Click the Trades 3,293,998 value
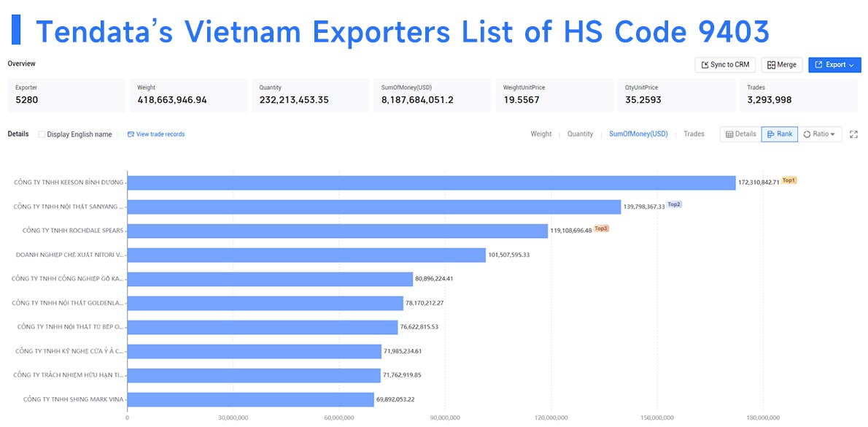 pos(769,100)
